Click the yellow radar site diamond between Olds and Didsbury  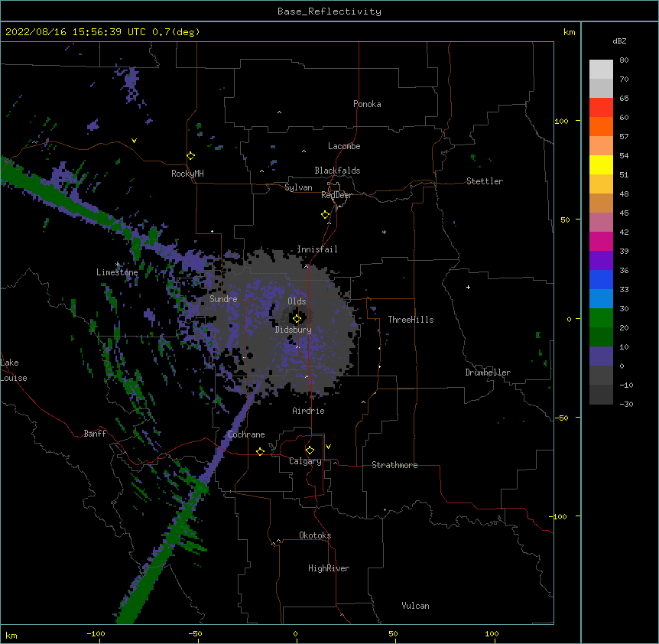click(297, 319)
